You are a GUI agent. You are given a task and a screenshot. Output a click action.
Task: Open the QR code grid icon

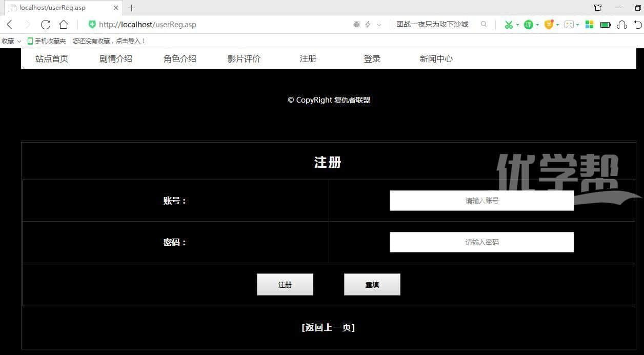356,25
